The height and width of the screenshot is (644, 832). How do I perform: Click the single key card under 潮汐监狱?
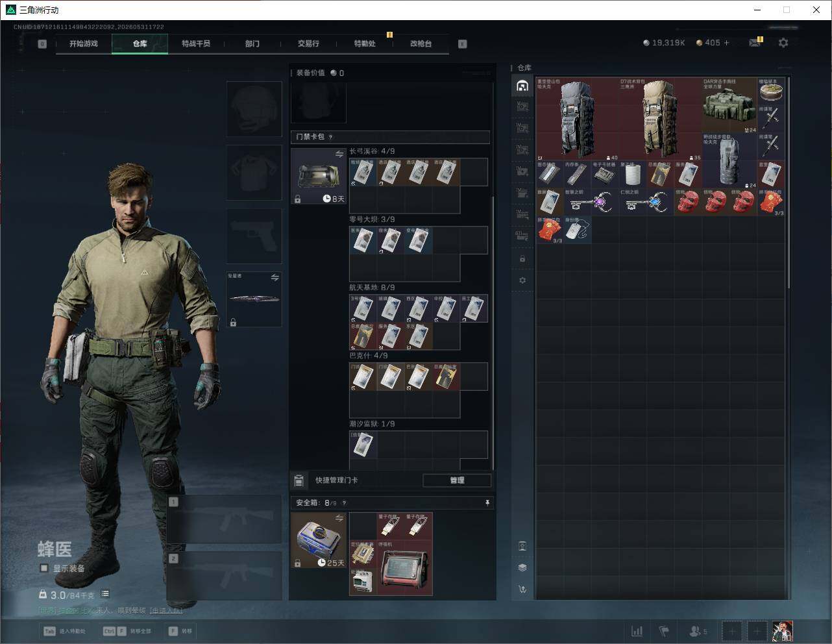[363, 445]
